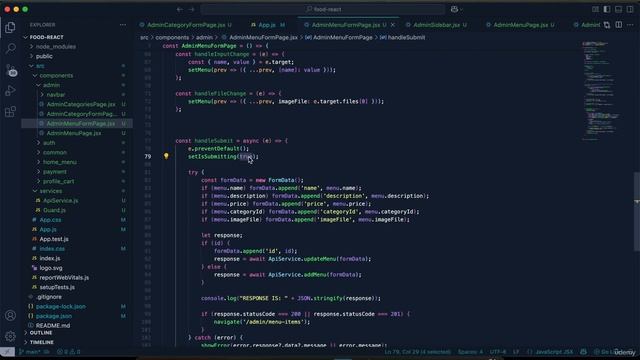Image resolution: width=640 pixels, height=360 pixels.
Task: Click the command center search field
Action: (x=323, y=9)
